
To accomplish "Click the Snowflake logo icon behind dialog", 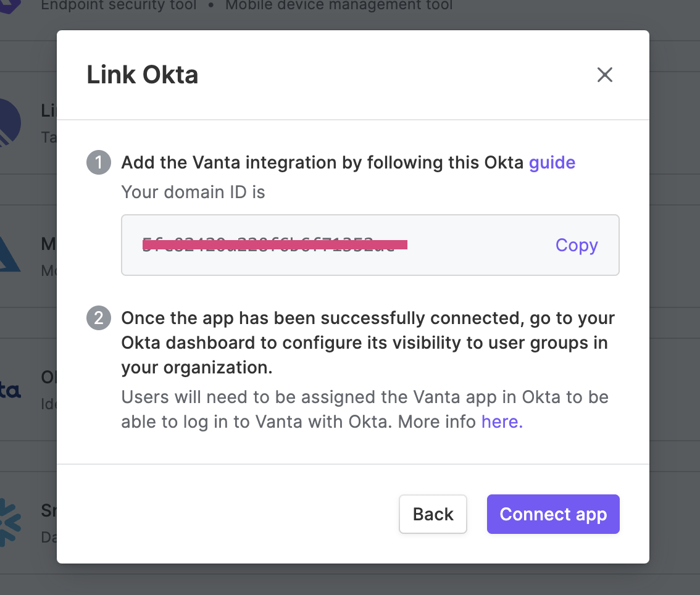I will 10,523.
